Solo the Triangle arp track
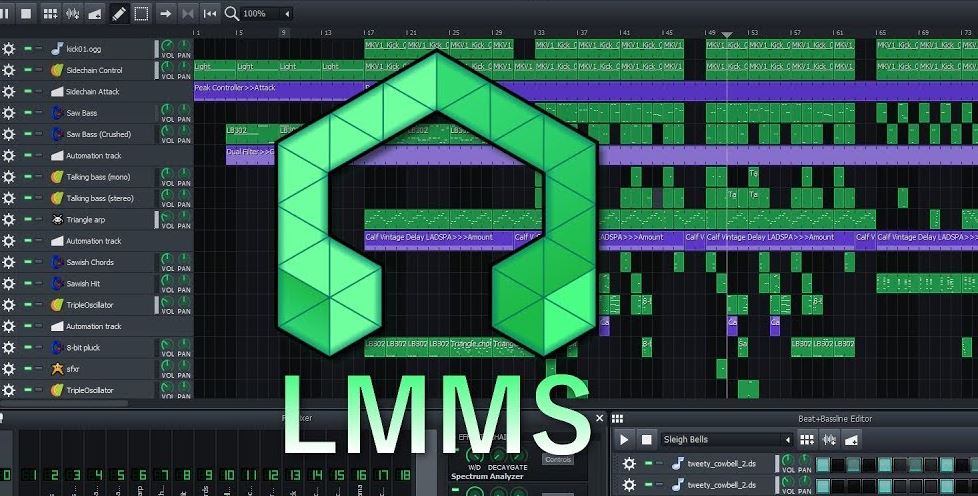The image size is (978, 496). [39, 220]
